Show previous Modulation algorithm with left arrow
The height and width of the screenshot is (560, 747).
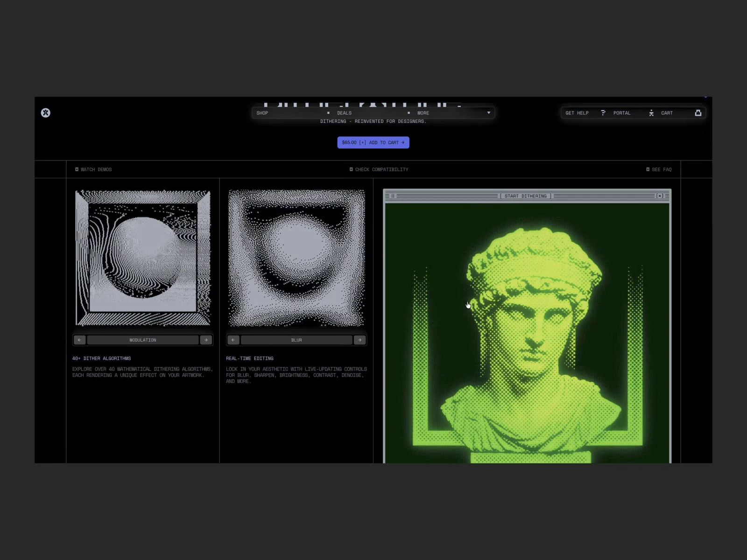tap(79, 340)
